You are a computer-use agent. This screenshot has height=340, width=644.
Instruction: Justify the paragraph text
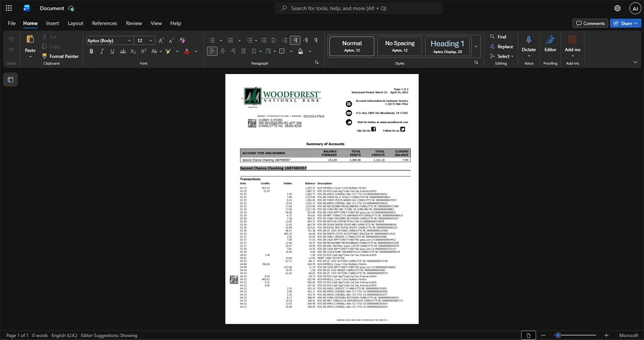point(243,51)
